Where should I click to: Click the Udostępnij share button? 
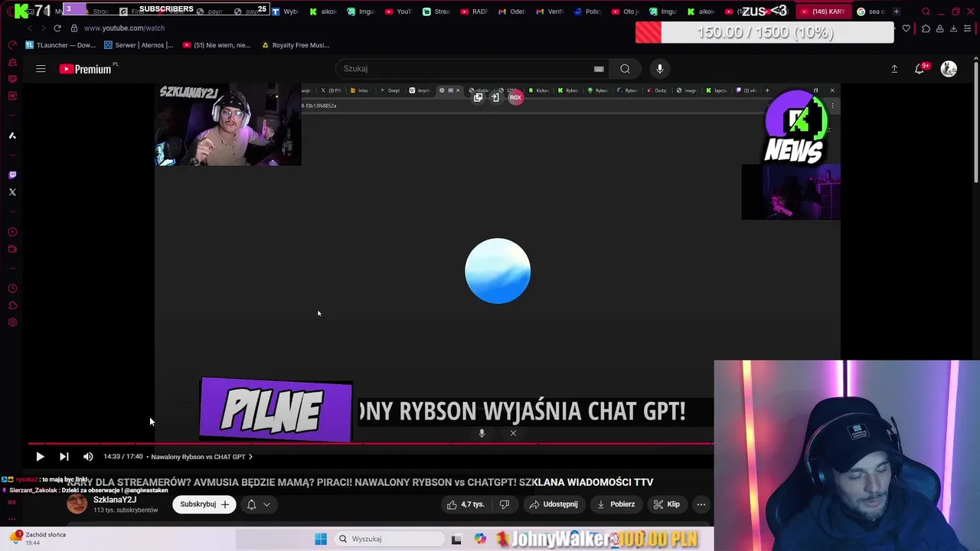(553, 504)
